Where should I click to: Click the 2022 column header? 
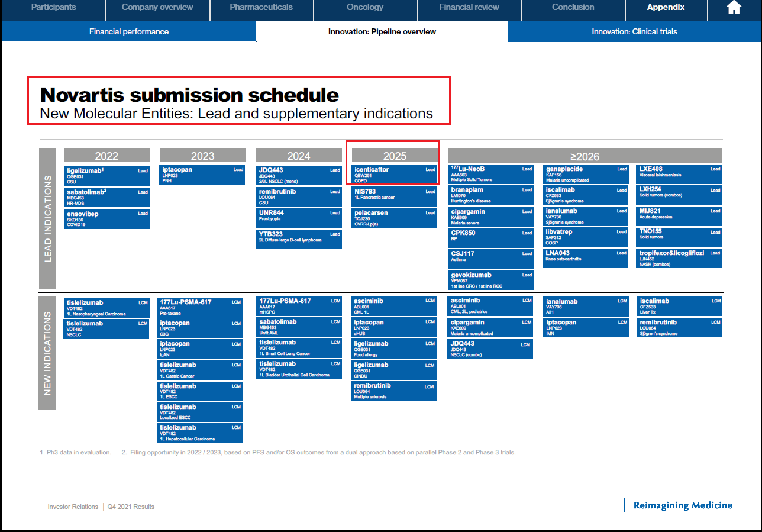106,156
